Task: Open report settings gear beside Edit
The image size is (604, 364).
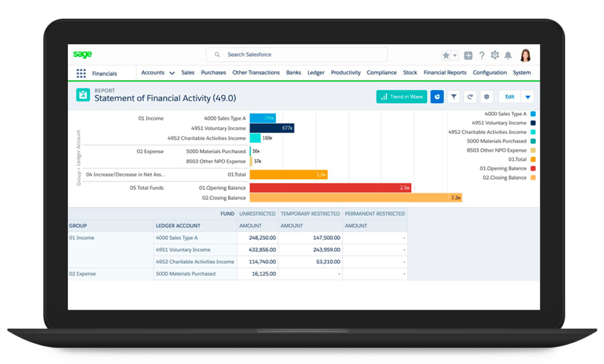Action: pos(487,97)
